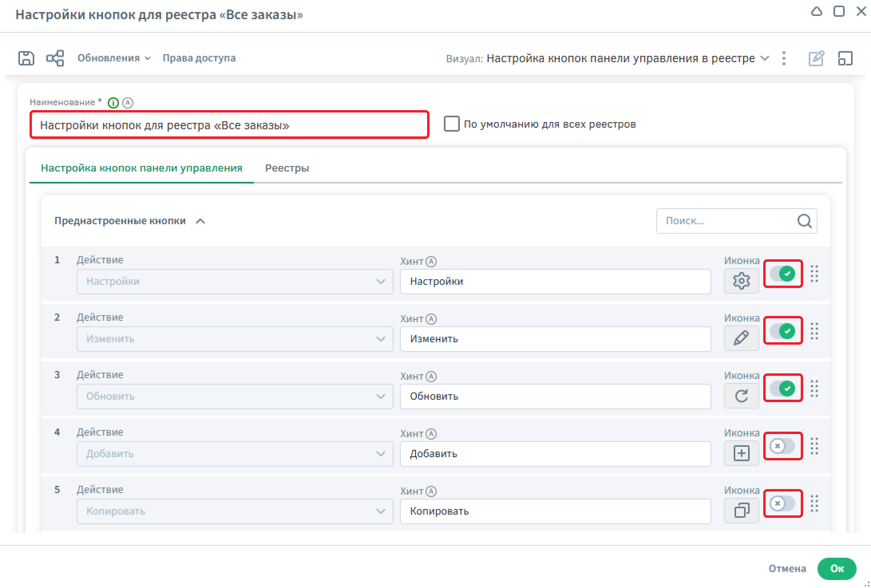871x588 pixels.
Task: Open the copy icon picker for Копировать
Action: 741,511
